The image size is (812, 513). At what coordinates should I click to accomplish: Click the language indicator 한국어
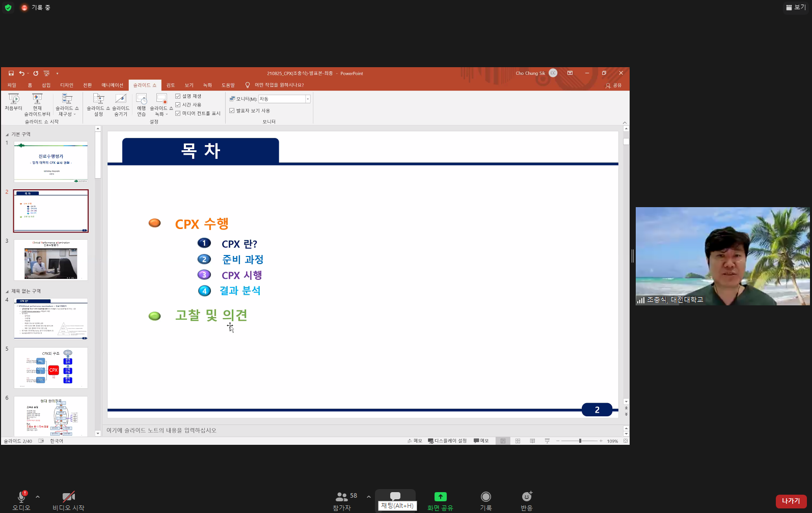click(57, 441)
